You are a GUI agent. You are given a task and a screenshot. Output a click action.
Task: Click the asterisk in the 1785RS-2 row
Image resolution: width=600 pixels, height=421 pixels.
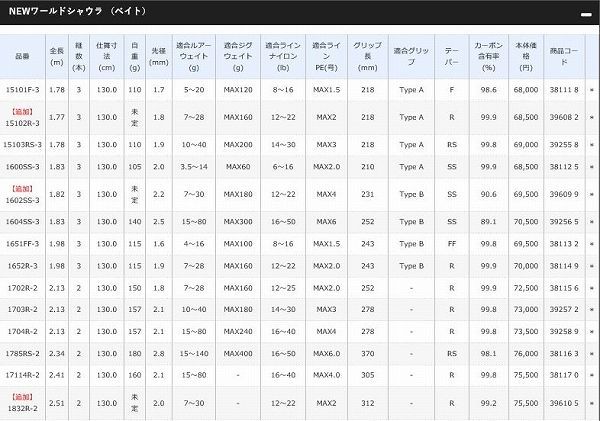(x=591, y=354)
